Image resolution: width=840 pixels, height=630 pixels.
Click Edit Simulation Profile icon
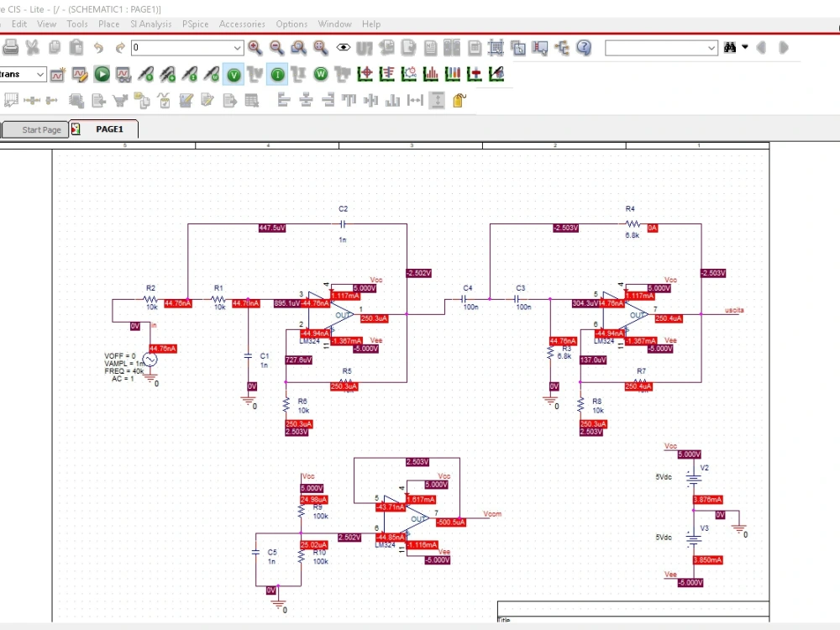(x=80, y=74)
